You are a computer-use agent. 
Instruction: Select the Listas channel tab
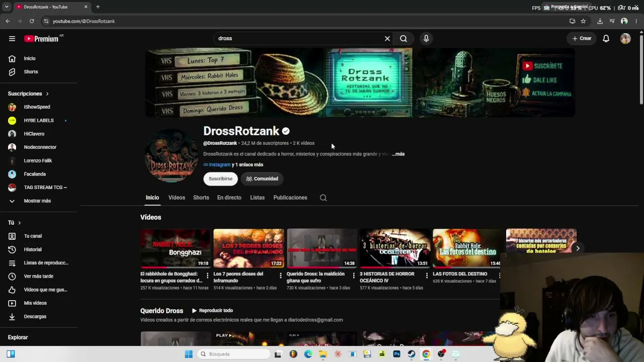pos(257,198)
